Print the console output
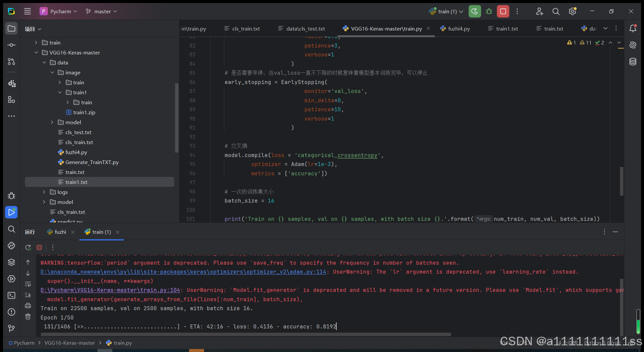Screen dimensions: 644x352 [28, 306]
